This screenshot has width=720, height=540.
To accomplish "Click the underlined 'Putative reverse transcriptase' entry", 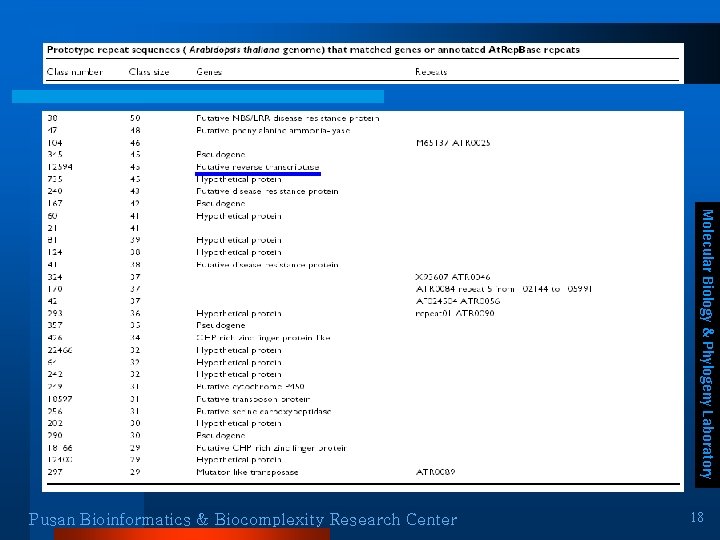I will pyautogui.click(x=257, y=167).
